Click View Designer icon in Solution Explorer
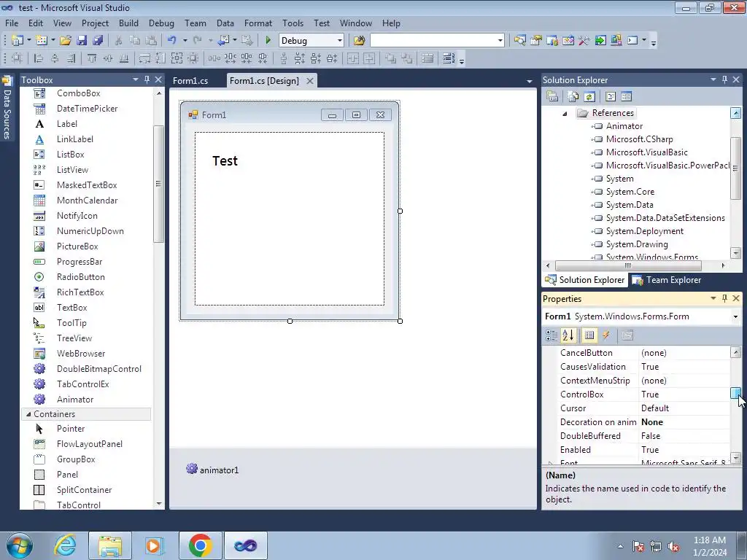This screenshot has width=747, height=560. point(626,97)
